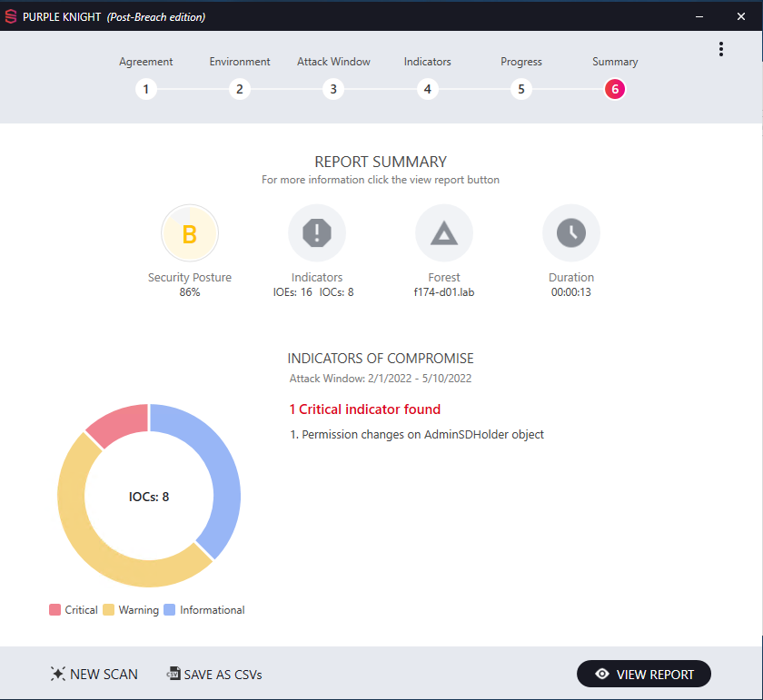Image resolution: width=763 pixels, height=700 pixels.
Task: Select 'Permission changes on AdminSDHolder object' item
Action: click(417, 434)
